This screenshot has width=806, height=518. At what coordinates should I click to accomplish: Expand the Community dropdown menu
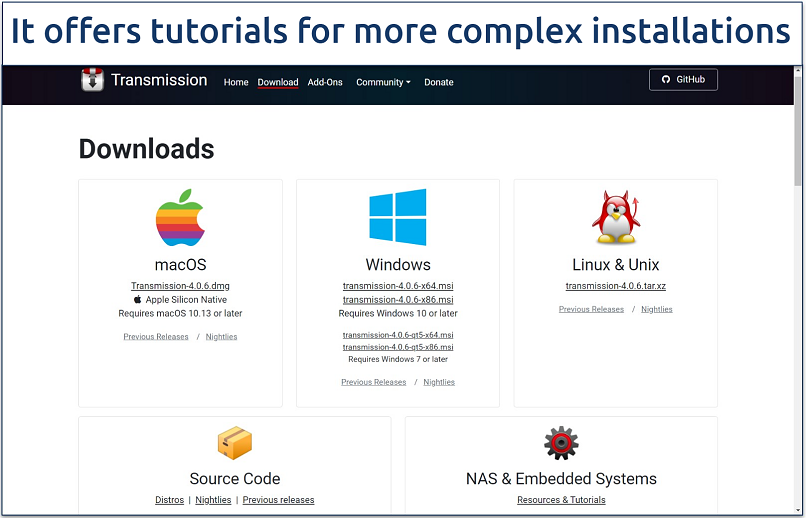tap(383, 82)
